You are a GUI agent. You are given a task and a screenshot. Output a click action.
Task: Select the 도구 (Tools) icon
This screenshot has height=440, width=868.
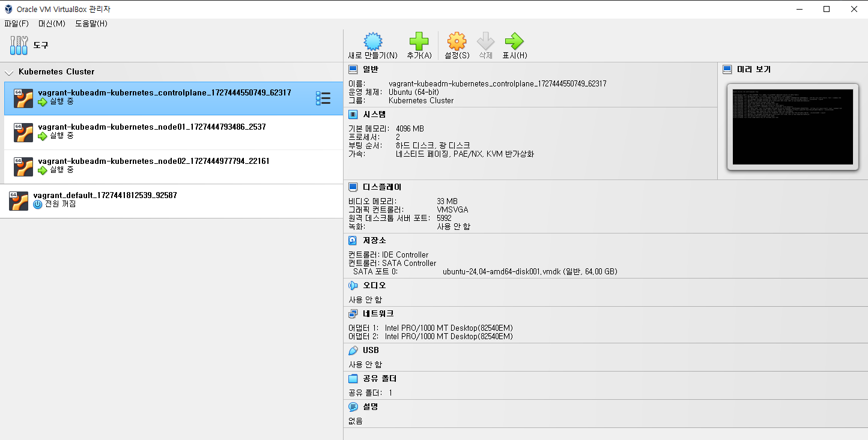click(19, 45)
